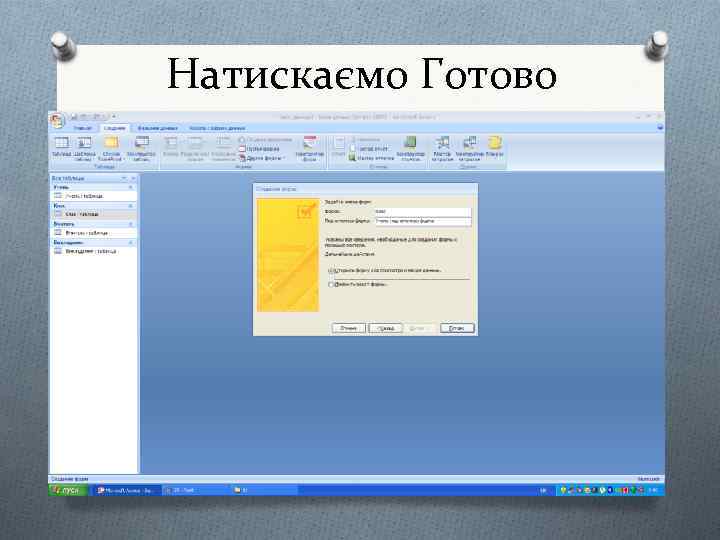This screenshot has height=540, width=720.
Task: Click Пустой отчет in ribbon
Action: click(x=369, y=149)
